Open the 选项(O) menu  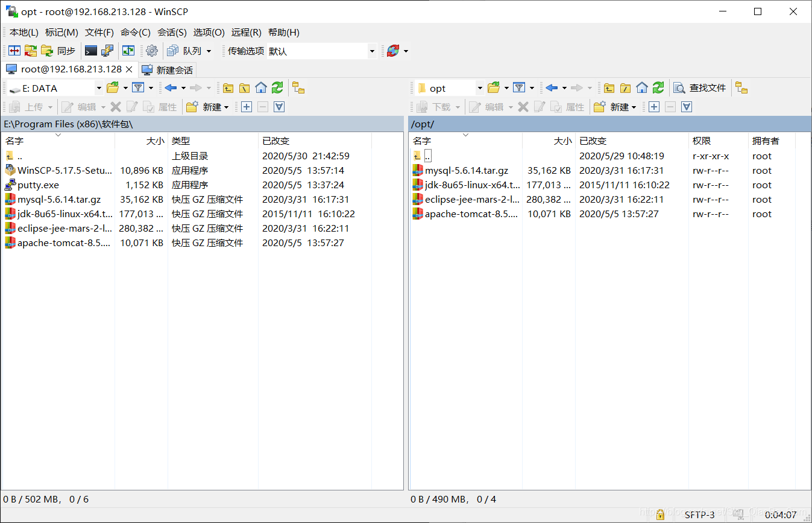tap(209, 33)
